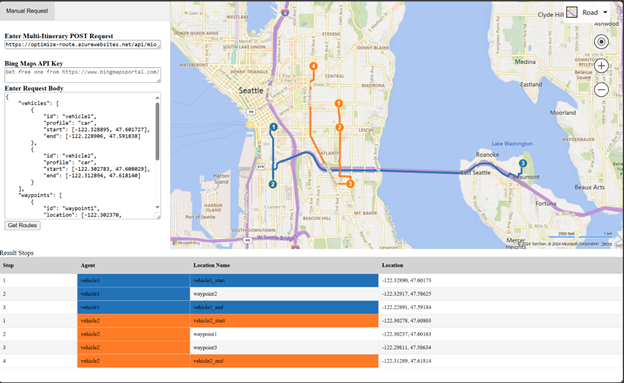Click coordinates -122.30237, 47.60163

[x=406, y=334]
